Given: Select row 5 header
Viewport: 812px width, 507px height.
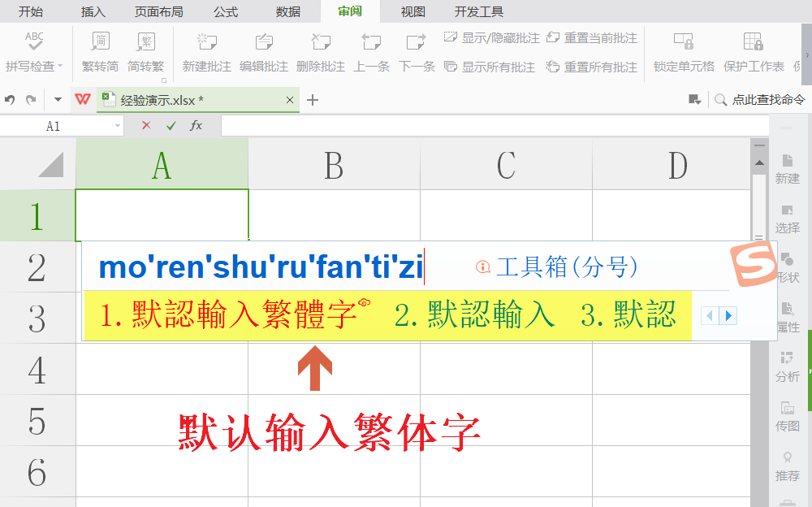Looking at the screenshot, I should tap(37, 420).
